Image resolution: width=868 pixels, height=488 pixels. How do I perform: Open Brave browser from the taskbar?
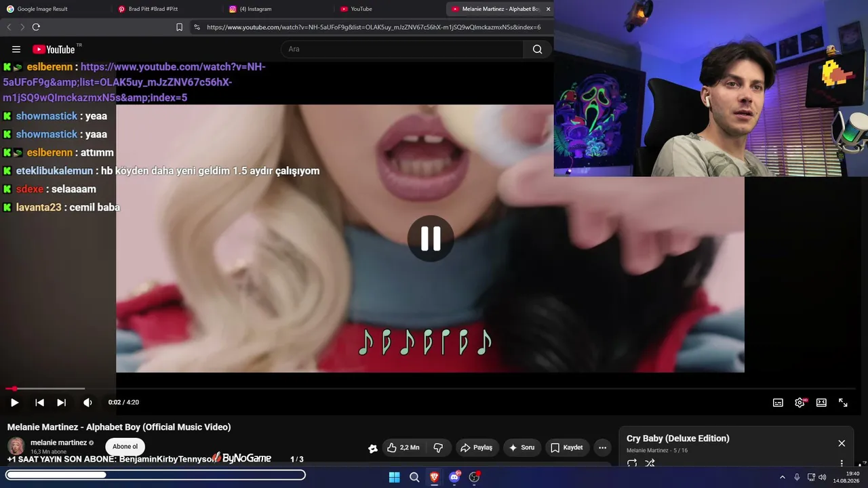(x=434, y=477)
